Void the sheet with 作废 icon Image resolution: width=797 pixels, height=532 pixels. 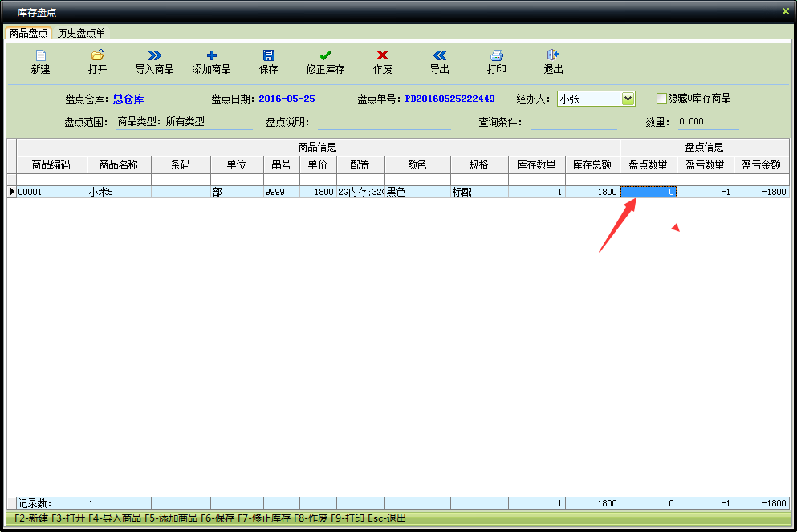(x=382, y=55)
